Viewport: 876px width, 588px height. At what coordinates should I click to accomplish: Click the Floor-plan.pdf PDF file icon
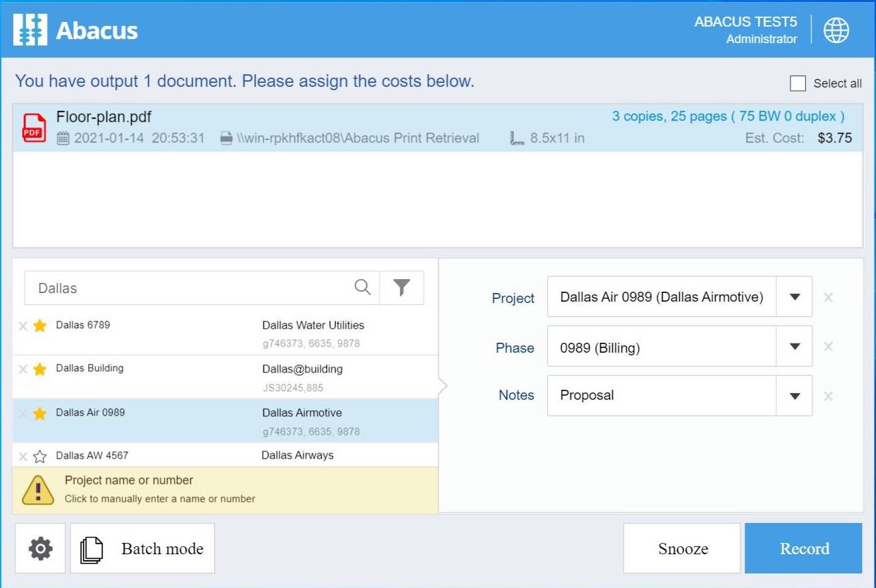click(x=34, y=128)
